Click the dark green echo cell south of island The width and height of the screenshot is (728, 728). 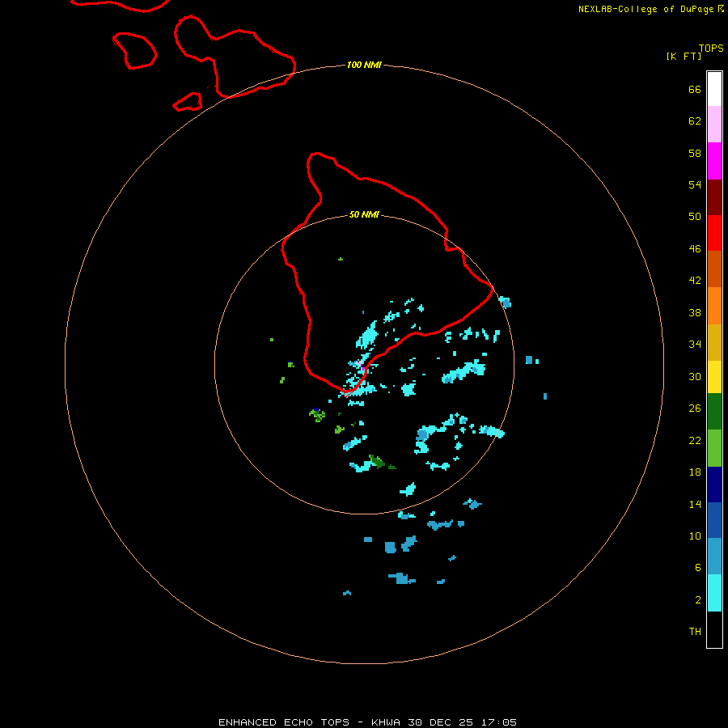377,461
